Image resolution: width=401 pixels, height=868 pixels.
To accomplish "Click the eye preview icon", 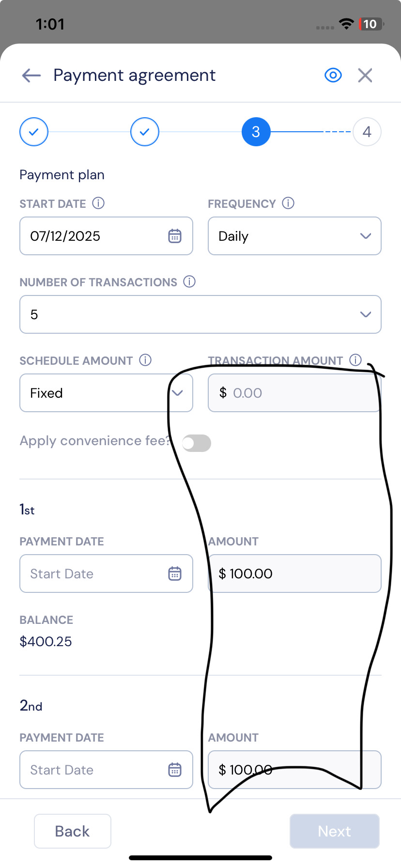I will click(333, 76).
